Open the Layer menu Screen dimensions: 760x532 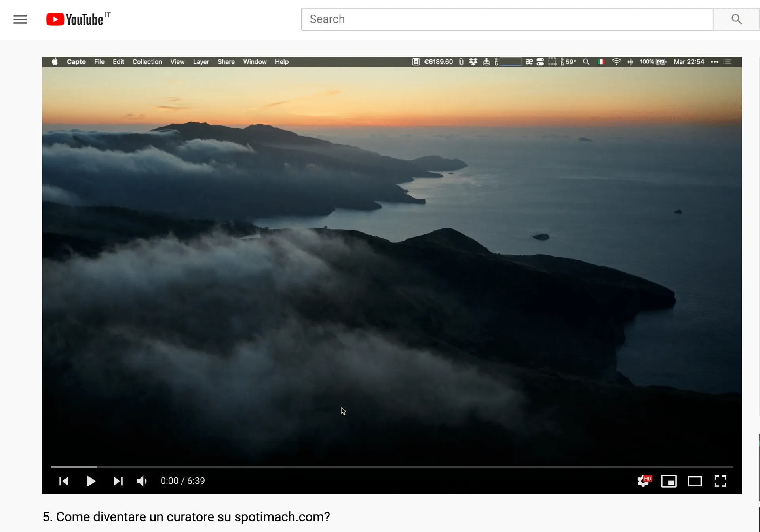201,62
